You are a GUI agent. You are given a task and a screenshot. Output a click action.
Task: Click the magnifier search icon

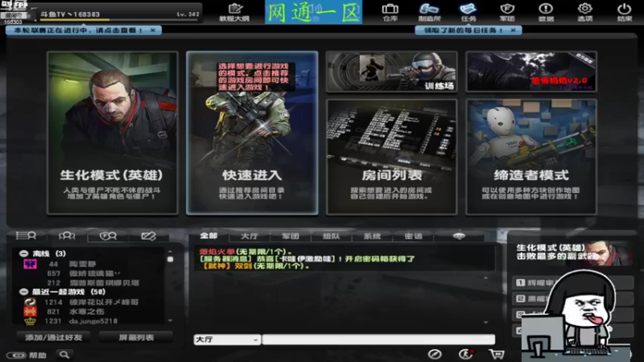[x=64, y=355]
